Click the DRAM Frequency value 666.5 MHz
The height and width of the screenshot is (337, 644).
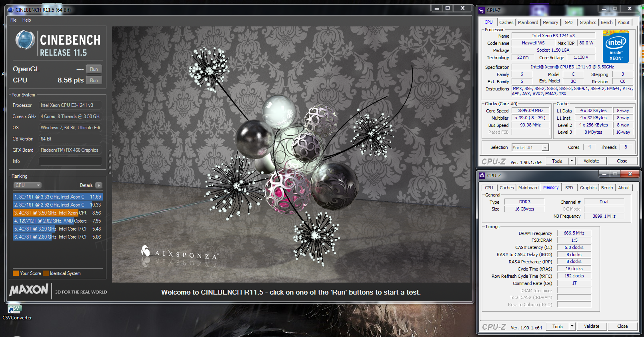coord(574,233)
